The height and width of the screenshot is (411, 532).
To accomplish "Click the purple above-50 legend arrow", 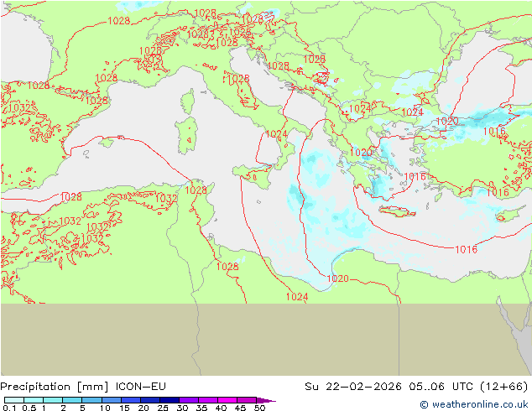I will pyautogui.click(x=266, y=400).
